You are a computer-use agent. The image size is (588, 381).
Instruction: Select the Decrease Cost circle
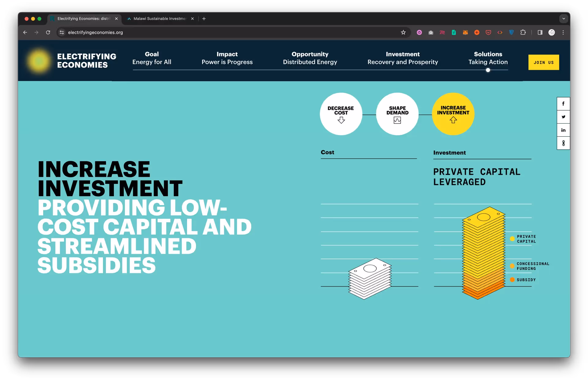click(x=341, y=114)
